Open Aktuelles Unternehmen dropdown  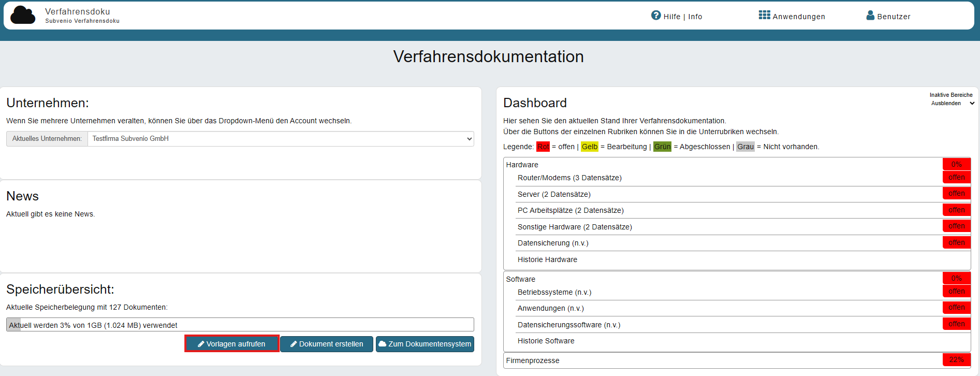281,139
